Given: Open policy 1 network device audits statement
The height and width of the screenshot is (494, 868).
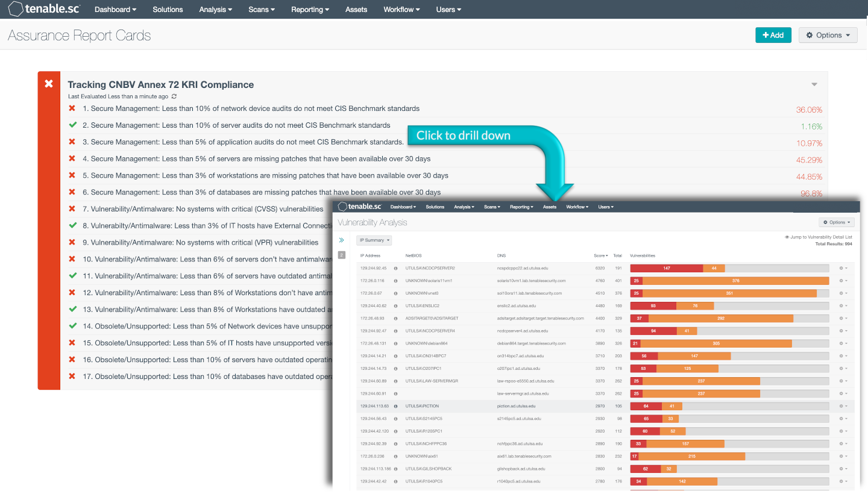Looking at the screenshot, I should click(251, 108).
